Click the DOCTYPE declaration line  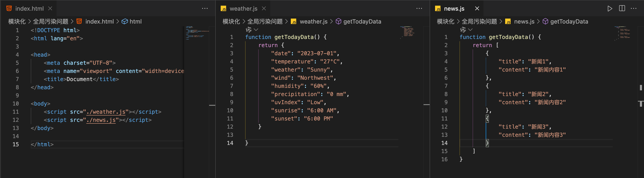point(55,30)
